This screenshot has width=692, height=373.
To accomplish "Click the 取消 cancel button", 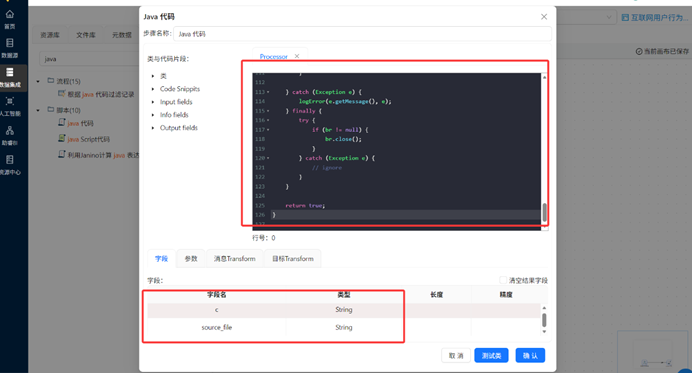I will 456,355.
